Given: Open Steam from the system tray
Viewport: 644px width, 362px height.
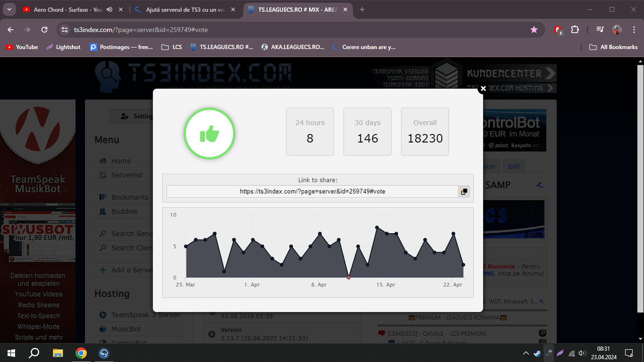Looking at the screenshot, I should point(537,353).
